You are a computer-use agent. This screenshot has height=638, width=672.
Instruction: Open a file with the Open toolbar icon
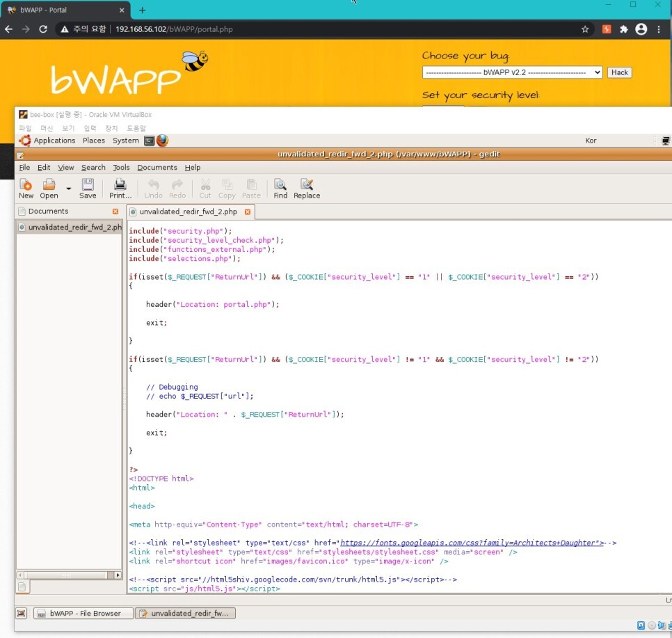point(49,189)
